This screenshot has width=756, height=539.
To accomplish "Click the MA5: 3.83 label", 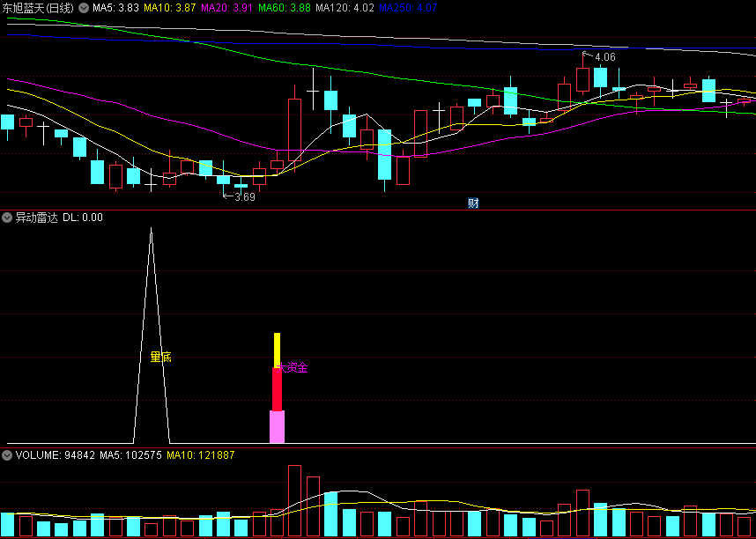I will (x=115, y=8).
